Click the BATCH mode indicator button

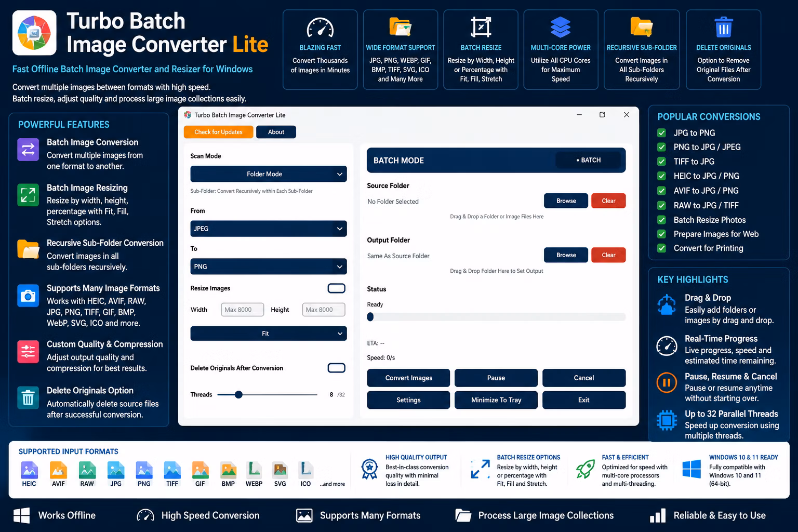point(588,160)
